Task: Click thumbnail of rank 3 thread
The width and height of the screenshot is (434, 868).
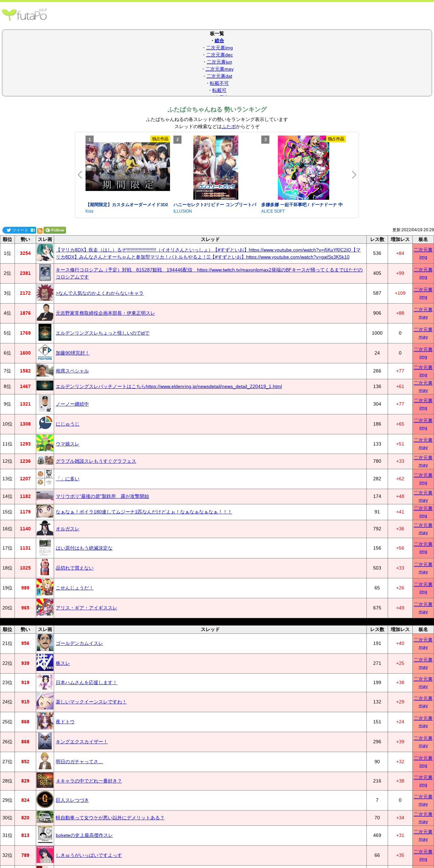Action: pyautogui.click(x=45, y=292)
